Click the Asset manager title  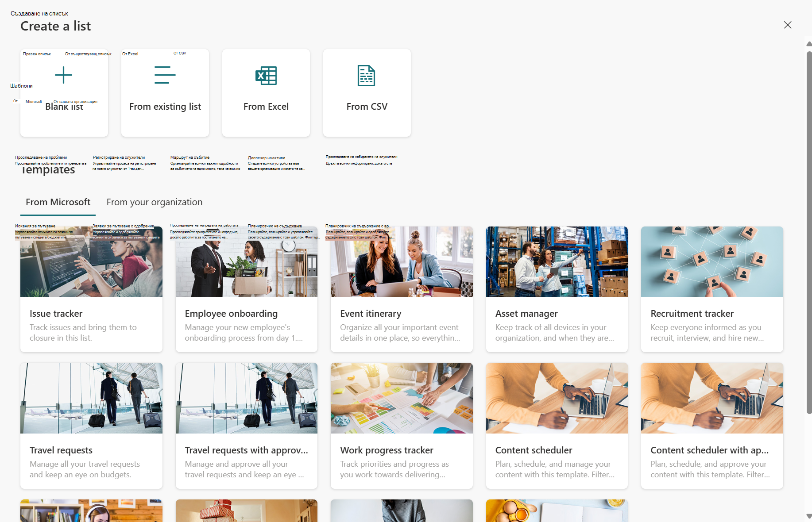[x=526, y=314]
